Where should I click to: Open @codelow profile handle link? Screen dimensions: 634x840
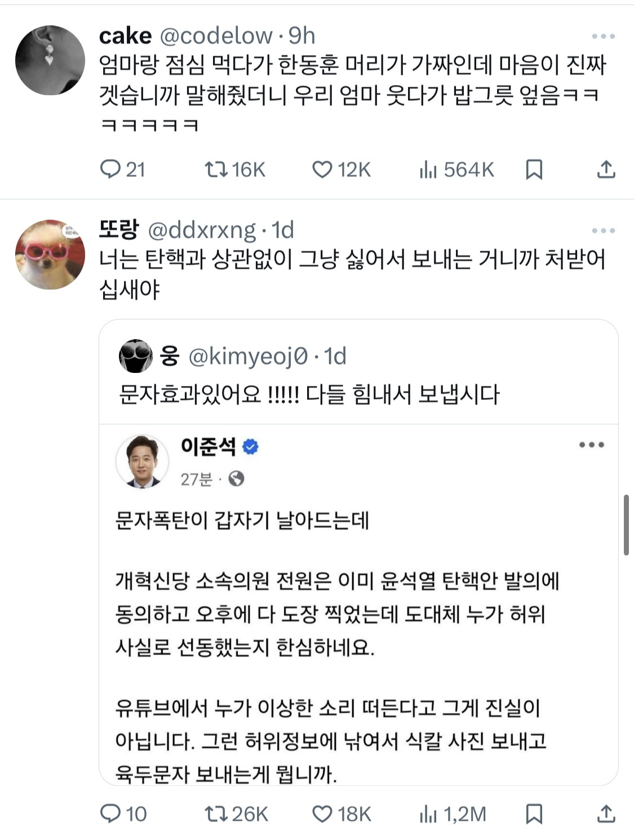(x=216, y=36)
